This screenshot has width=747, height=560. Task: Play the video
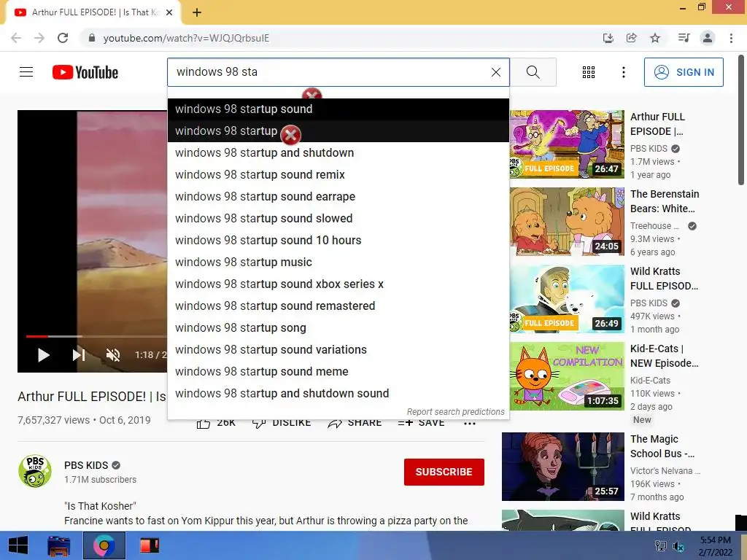tap(43, 355)
